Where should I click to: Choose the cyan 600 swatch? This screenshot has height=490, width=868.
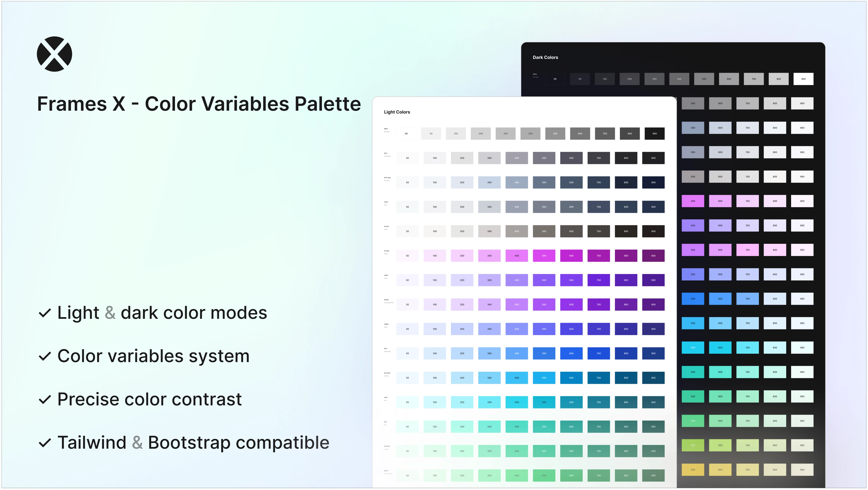point(571,402)
